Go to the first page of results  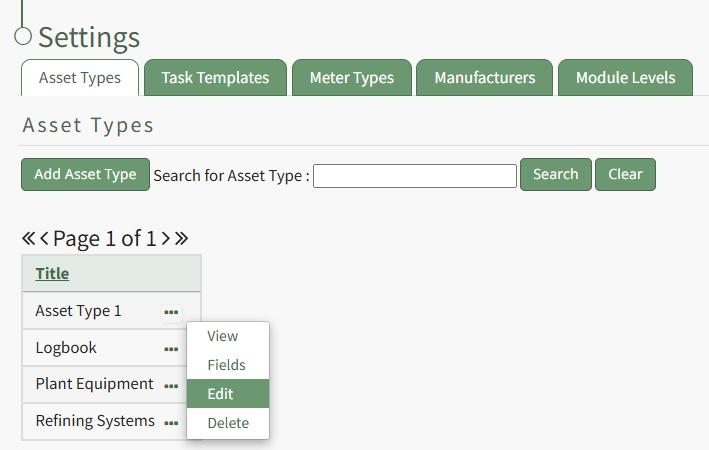tap(29, 239)
